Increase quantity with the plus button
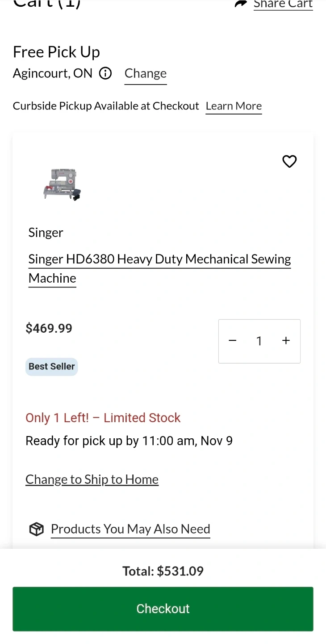 click(286, 341)
